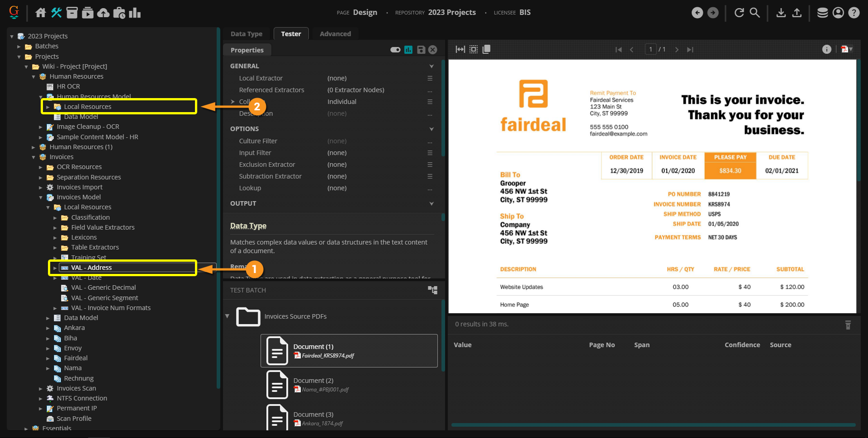
Task: Open the Home page icon
Action: click(41, 13)
